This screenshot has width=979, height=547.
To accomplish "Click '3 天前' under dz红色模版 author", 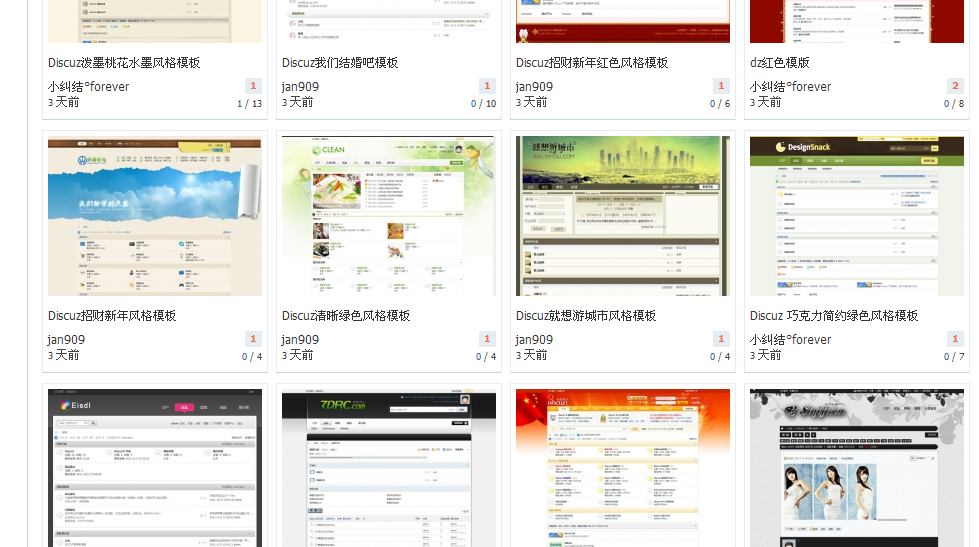I will pyautogui.click(x=765, y=102).
